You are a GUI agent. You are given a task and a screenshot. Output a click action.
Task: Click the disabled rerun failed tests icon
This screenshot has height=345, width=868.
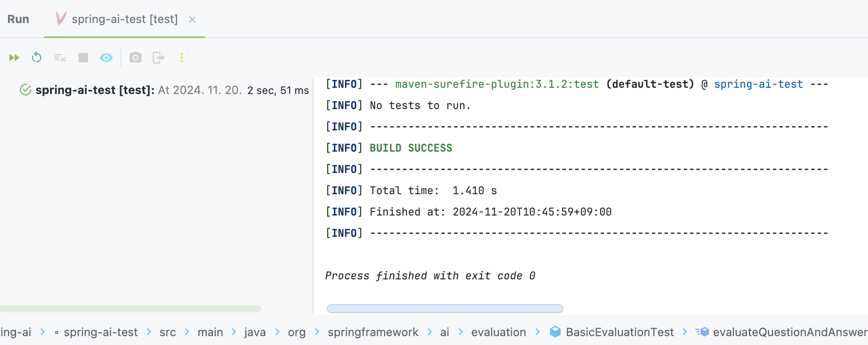click(60, 58)
